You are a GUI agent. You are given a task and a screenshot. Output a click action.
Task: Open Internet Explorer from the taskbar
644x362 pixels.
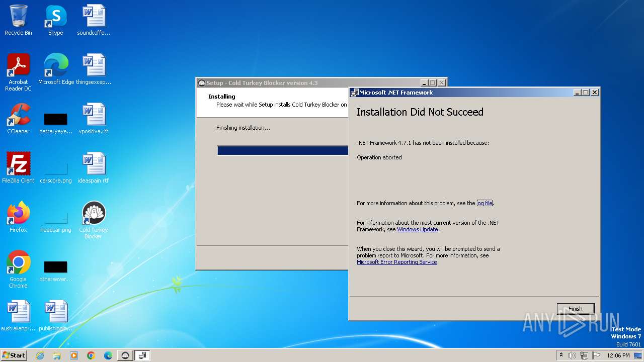click(x=40, y=355)
